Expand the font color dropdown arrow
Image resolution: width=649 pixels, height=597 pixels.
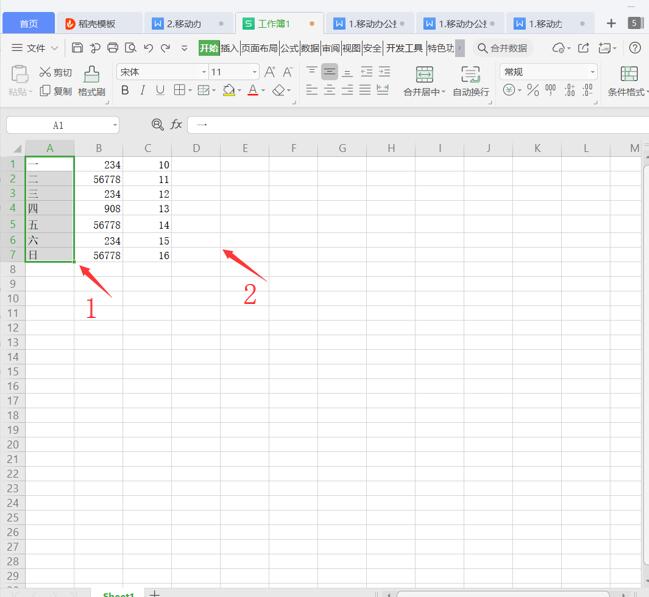(x=263, y=90)
